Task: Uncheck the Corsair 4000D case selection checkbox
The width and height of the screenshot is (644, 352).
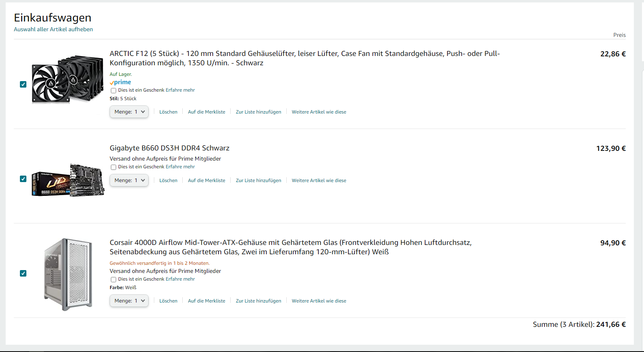Action: [23, 273]
